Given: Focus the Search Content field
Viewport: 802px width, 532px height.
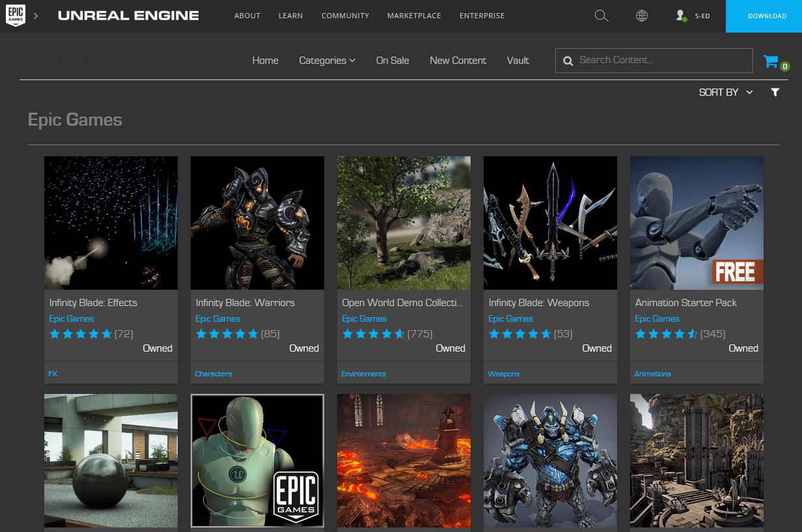Looking at the screenshot, I should coord(654,60).
